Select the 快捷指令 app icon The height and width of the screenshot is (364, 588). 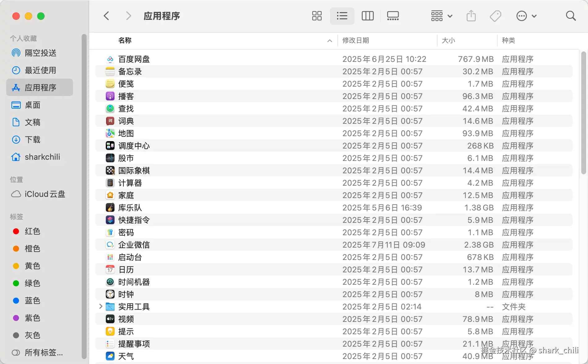click(x=110, y=220)
